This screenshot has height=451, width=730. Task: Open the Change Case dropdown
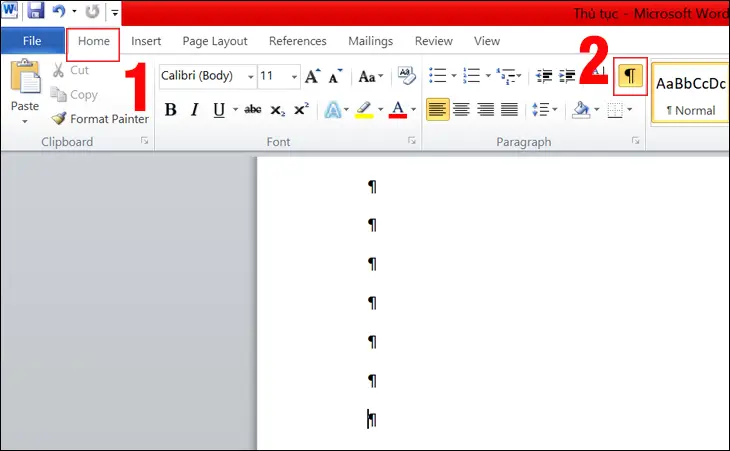pyautogui.click(x=371, y=76)
